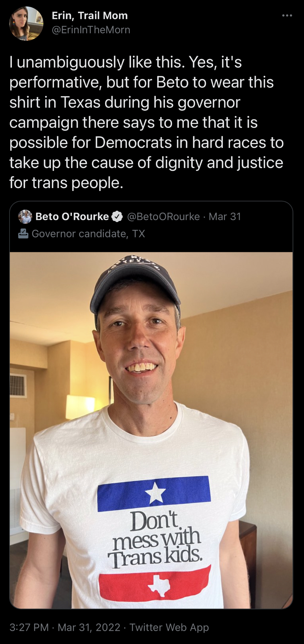
Task: Click Beto O'Rourke's small avatar
Action: coord(25,217)
